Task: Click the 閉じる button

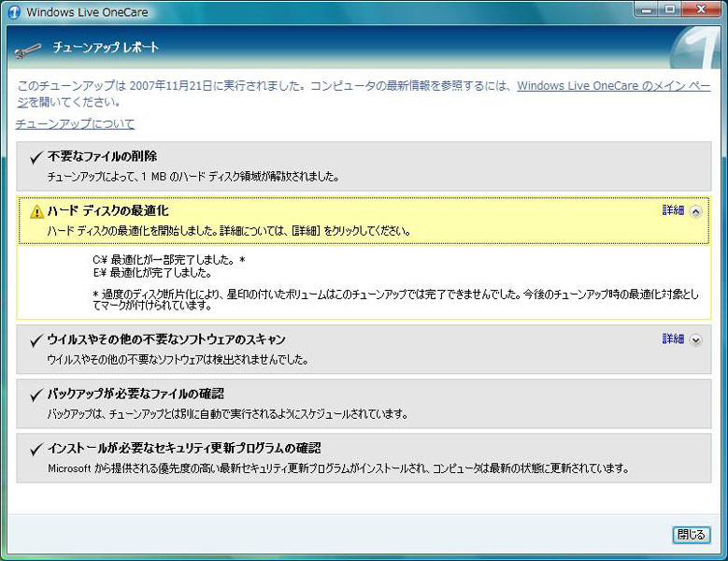Action: [692, 535]
